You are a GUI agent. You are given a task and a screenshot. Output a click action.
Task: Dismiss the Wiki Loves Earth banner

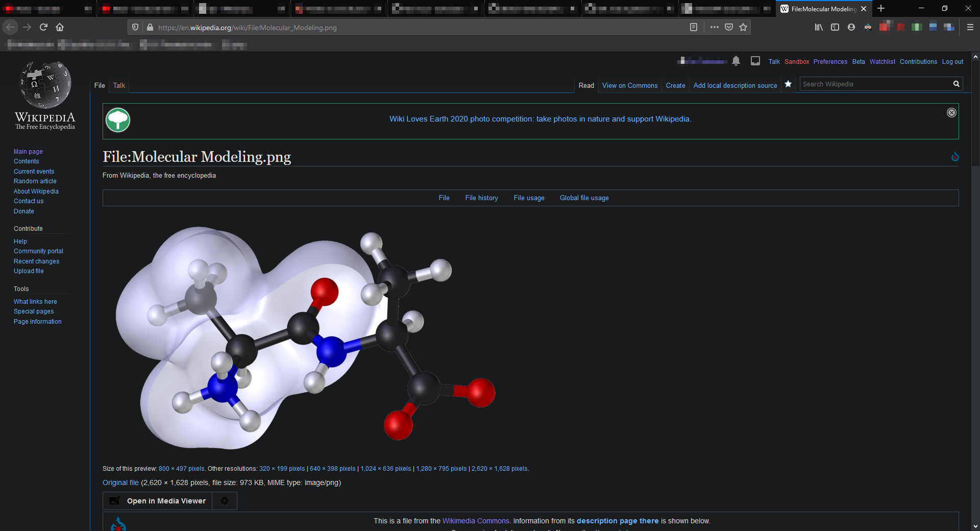(951, 113)
